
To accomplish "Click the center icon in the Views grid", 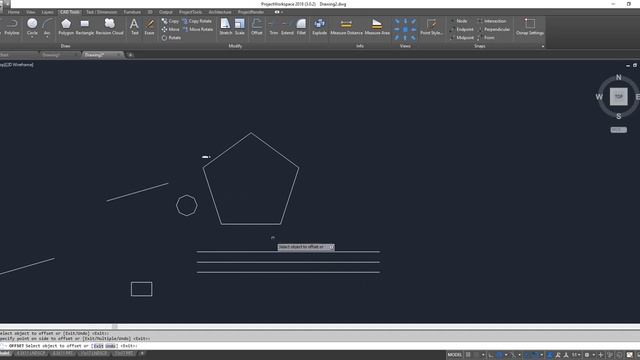I will (x=405, y=29).
